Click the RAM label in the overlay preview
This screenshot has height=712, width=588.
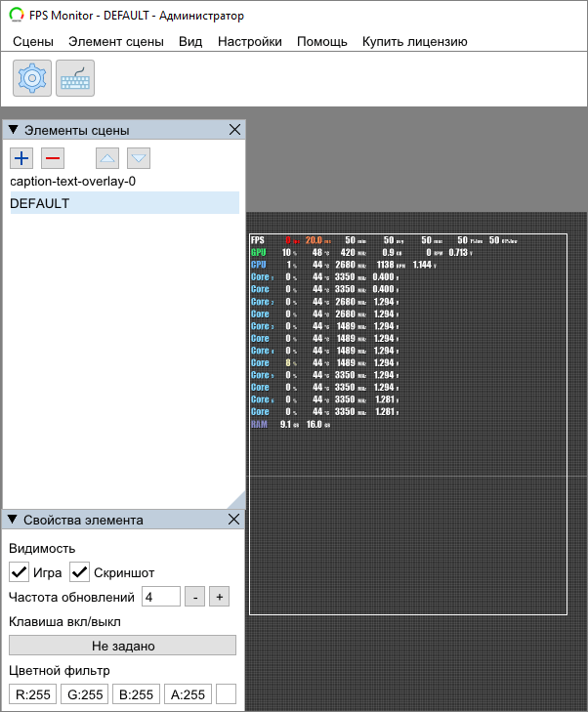pyautogui.click(x=259, y=424)
